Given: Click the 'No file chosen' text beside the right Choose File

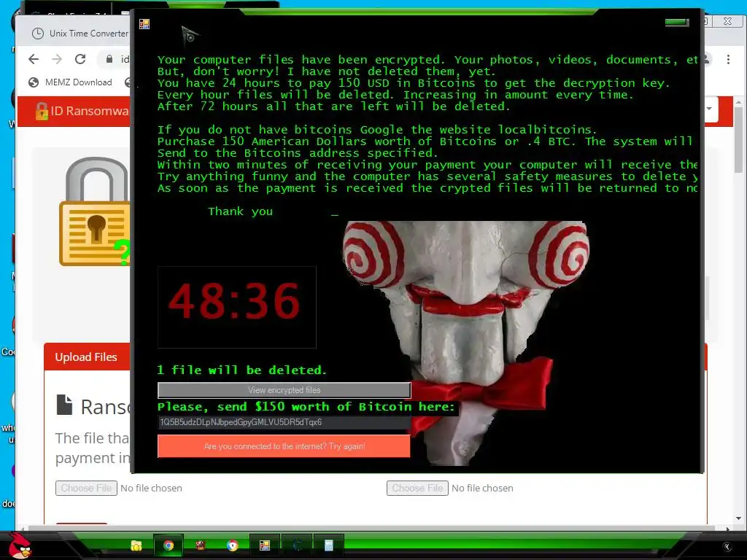Looking at the screenshot, I should 482,488.
